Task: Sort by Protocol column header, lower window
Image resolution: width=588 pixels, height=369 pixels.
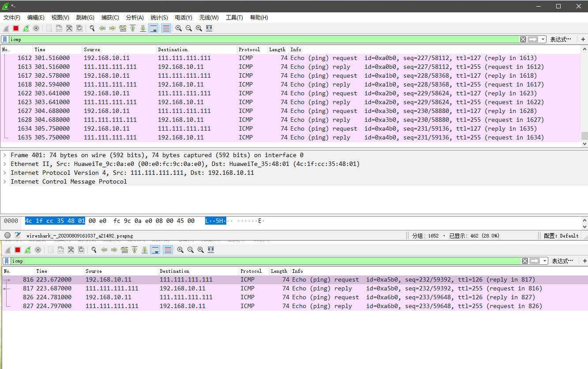Action: 254,271
